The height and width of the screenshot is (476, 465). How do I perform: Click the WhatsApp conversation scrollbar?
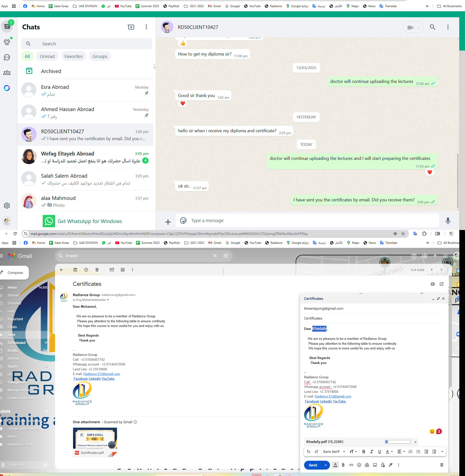pos(458,181)
